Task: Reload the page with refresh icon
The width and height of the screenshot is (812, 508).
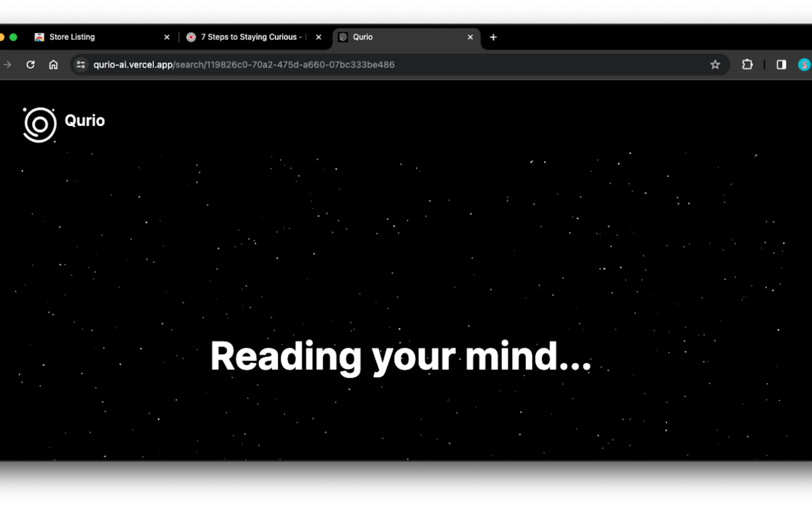Action: [x=31, y=65]
